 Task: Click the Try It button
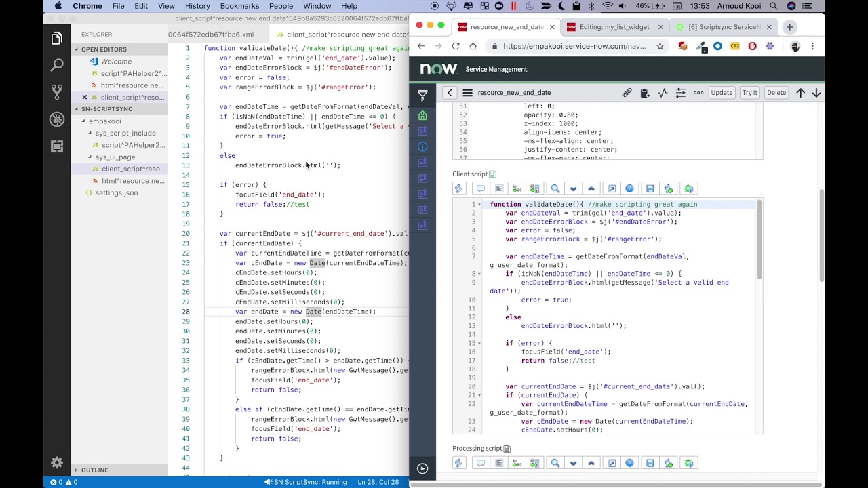[749, 93]
